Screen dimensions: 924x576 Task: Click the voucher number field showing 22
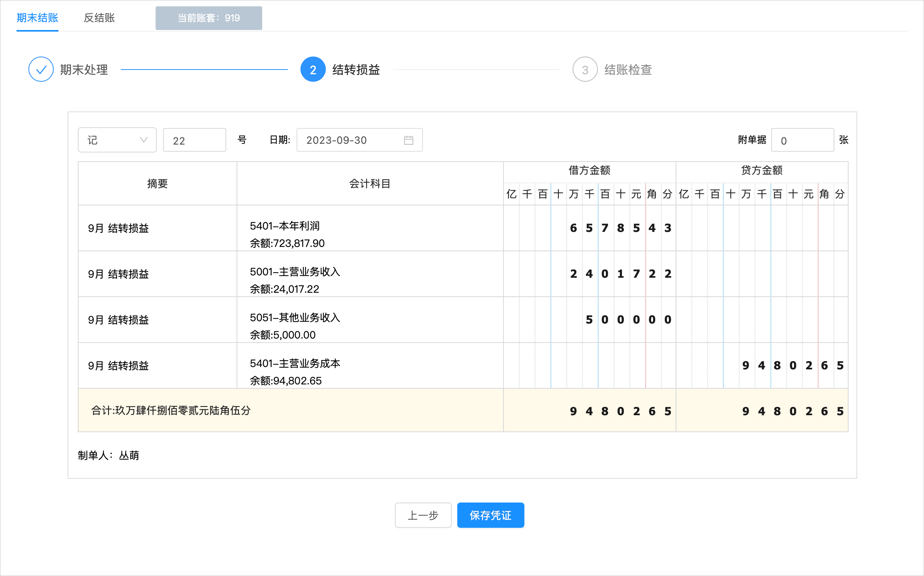(195, 140)
